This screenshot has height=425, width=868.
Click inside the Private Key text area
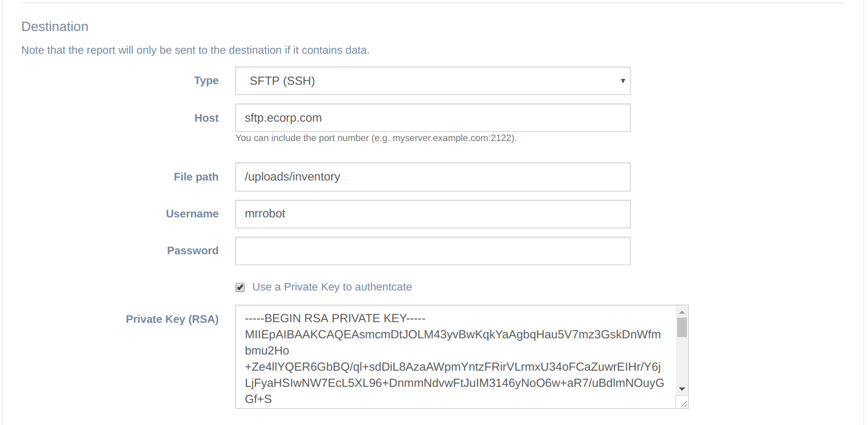(x=453, y=356)
